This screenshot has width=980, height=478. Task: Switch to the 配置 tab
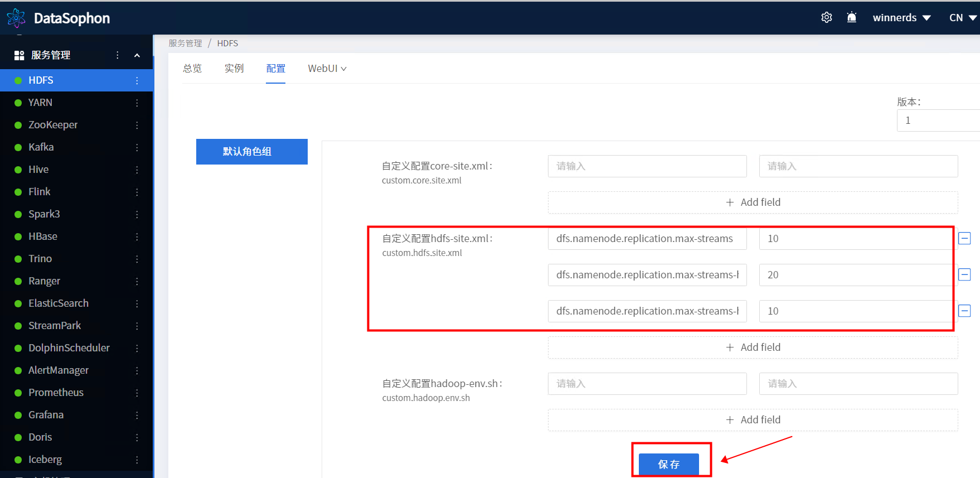(275, 69)
